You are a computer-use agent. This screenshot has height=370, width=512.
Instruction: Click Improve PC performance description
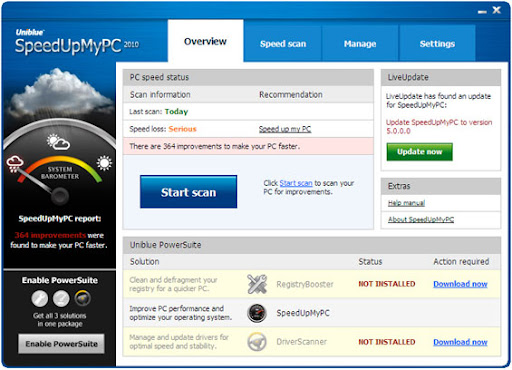(180, 313)
